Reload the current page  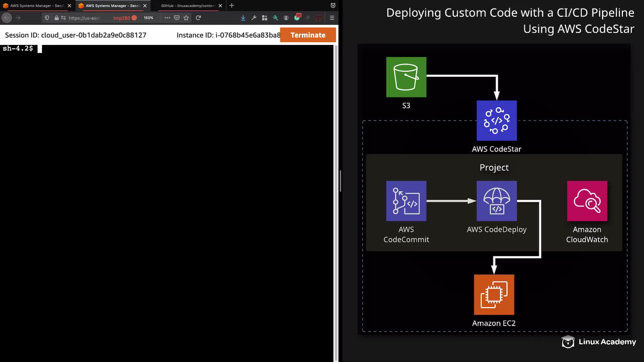tap(198, 18)
